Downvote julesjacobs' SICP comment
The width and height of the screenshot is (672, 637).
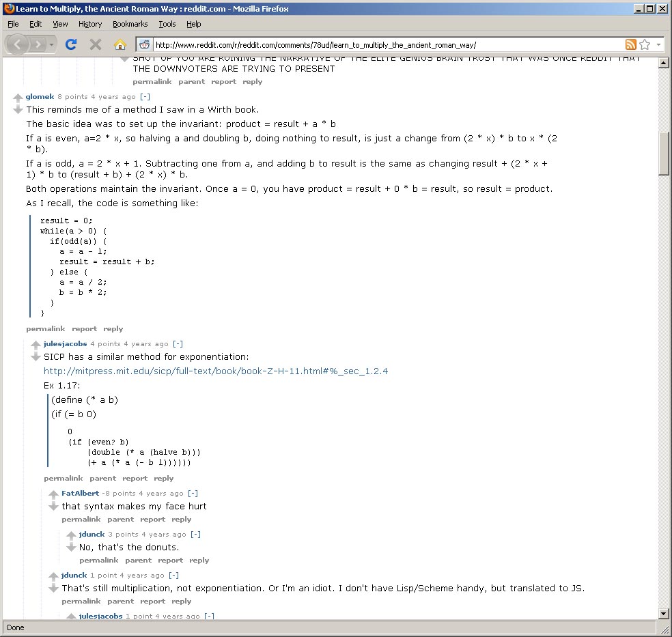pyautogui.click(x=36, y=357)
